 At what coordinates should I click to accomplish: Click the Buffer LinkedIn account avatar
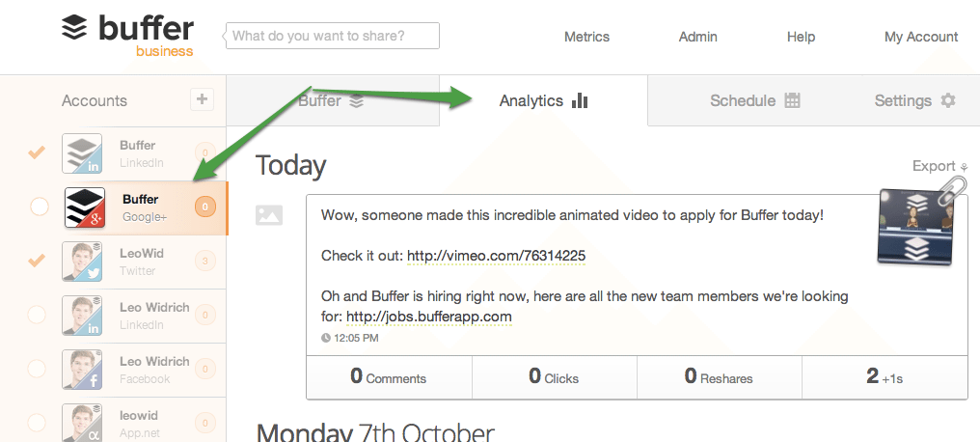point(83,153)
